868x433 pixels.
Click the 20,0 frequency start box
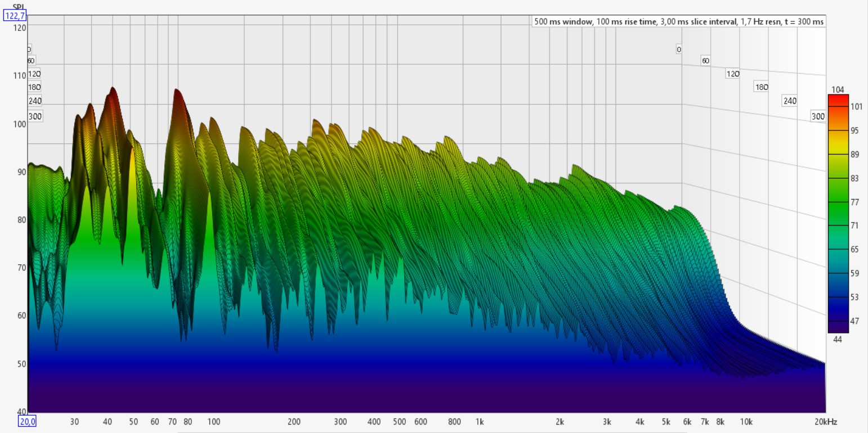point(27,421)
